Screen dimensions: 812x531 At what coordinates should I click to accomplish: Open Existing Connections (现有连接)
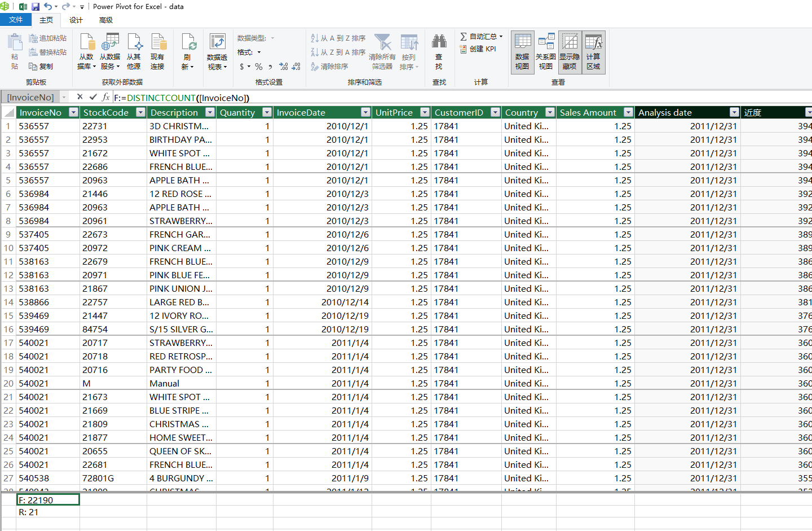157,51
